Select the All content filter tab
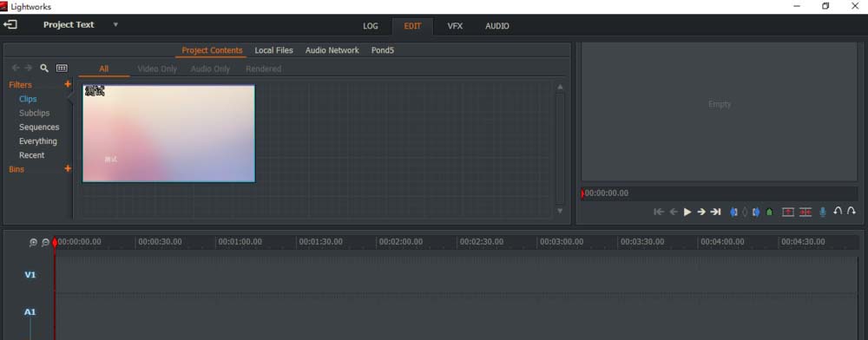The image size is (868, 340). point(104,69)
